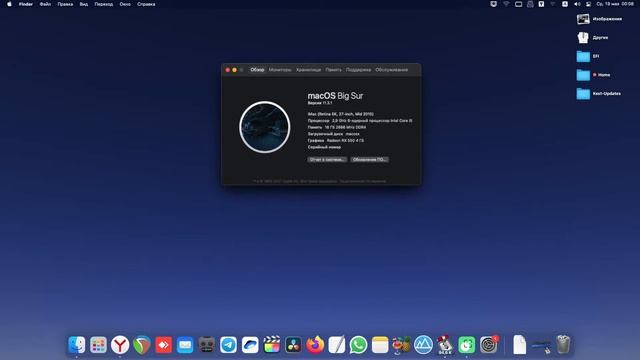Click the display mirroring menu bar icon
Viewport: 640px width, 360px height.
coord(518,4)
